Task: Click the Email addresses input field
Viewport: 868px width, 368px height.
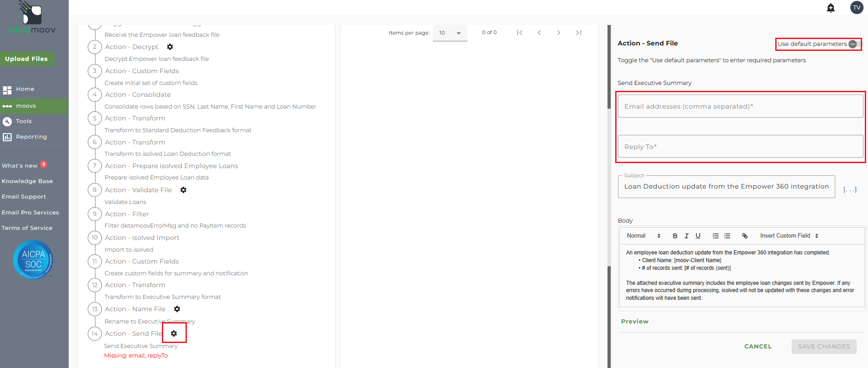Action: tap(740, 106)
